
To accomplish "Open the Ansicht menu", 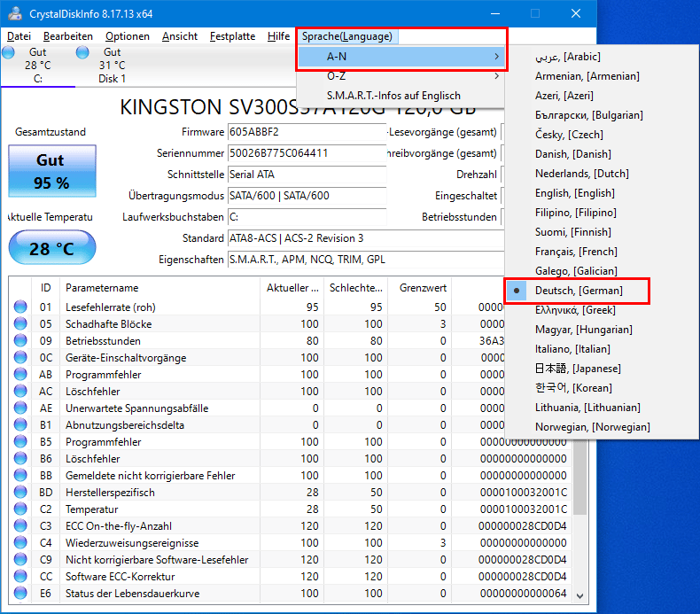I will 180,36.
